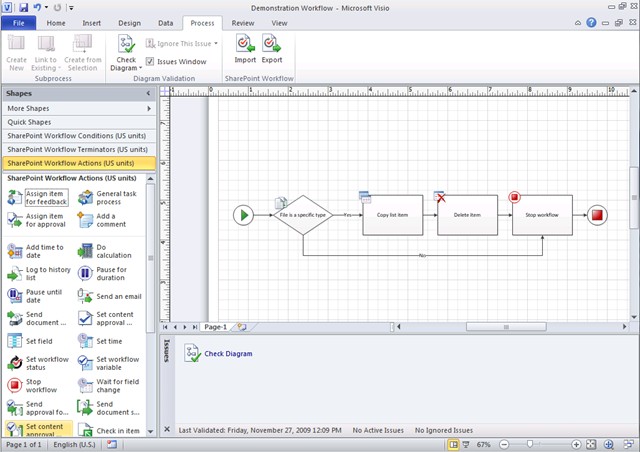Open the Customize Quick Access Toolbar dropdown
Screen dimensions: 640x452
pos(71,8)
